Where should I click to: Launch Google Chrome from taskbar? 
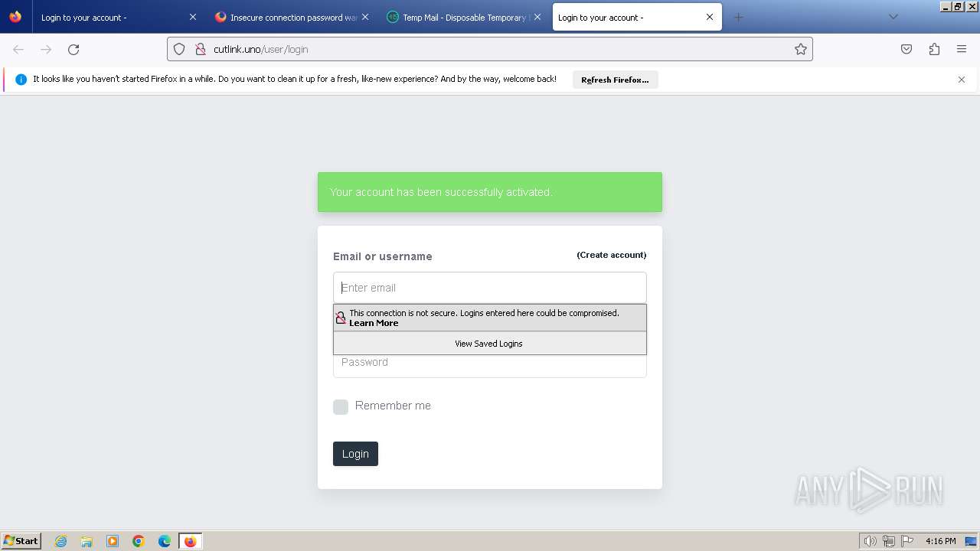pyautogui.click(x=139, y=541)
